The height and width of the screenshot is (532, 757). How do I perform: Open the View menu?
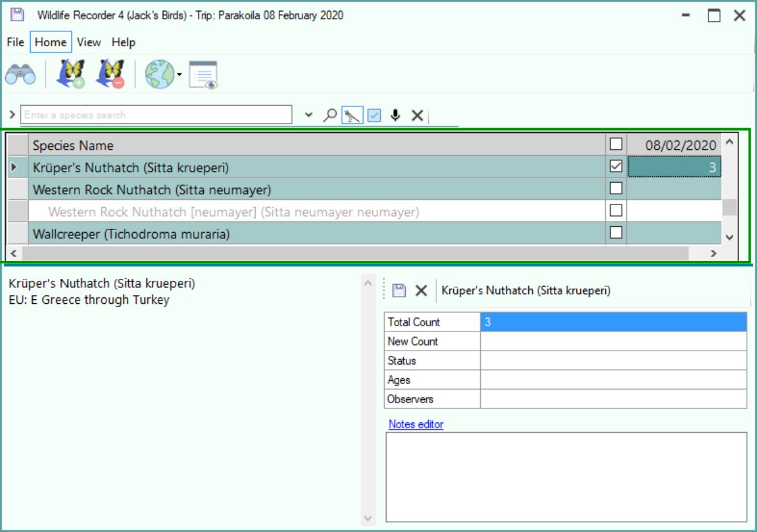pyautogui.click(x=89, y=42)
